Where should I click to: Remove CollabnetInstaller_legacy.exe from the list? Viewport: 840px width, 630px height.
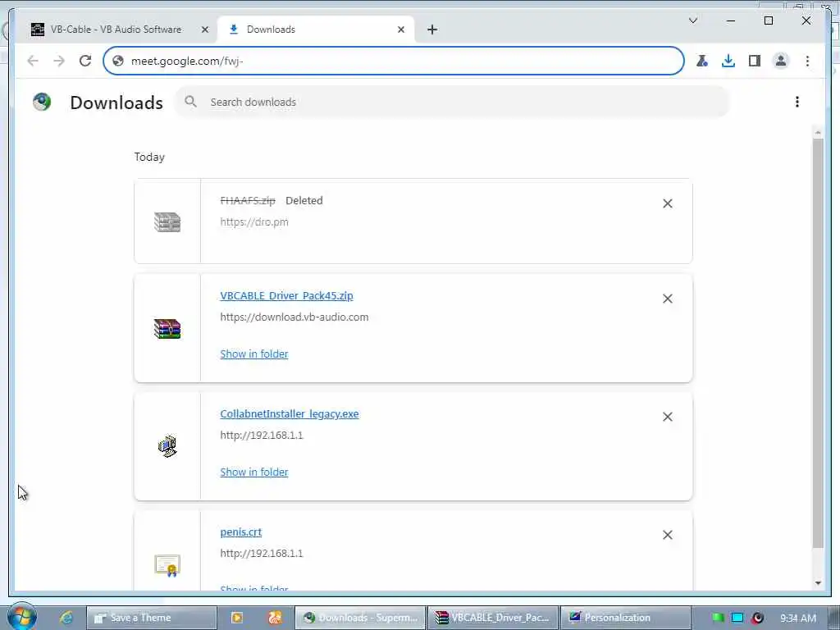click(668, 417)
